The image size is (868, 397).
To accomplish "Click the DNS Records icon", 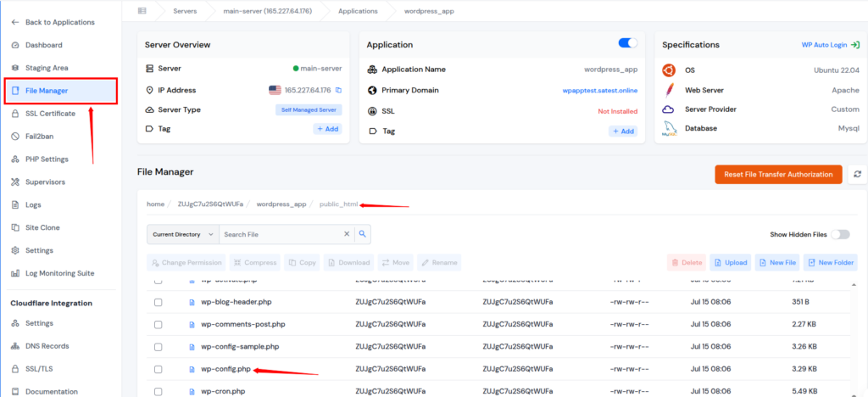I will [15, 346].
